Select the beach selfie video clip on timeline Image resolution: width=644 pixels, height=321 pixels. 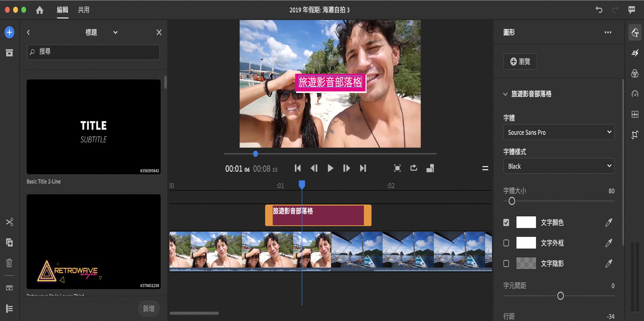pos(250,251)
